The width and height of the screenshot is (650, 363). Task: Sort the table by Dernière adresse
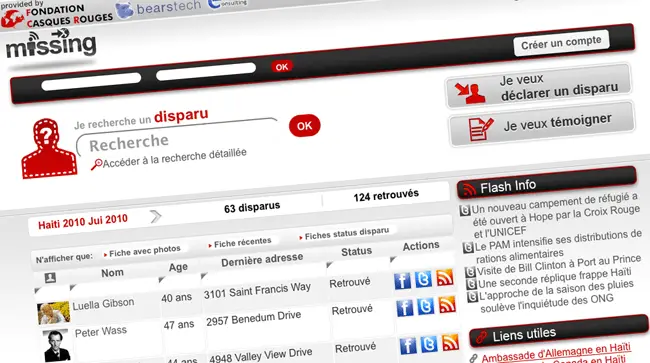tap(262, 260)
